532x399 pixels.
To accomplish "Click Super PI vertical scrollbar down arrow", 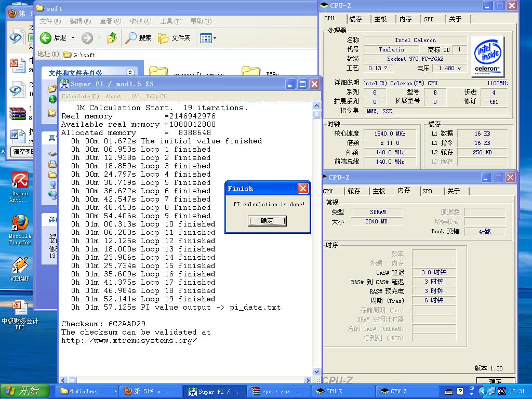I will pos(316,371).
